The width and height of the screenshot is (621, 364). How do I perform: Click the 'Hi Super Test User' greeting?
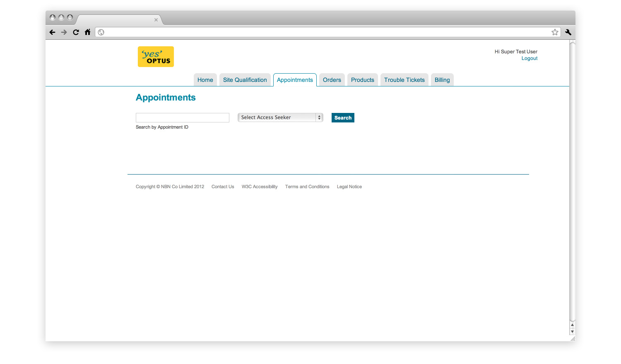(516, 52)
